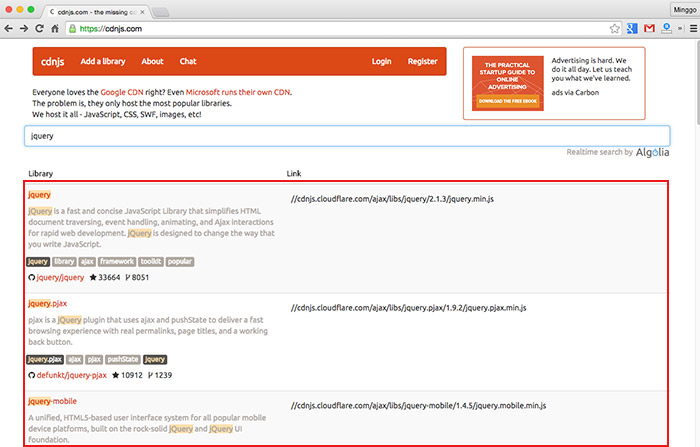
Task: Click the fork icon next to 1239
Action: 150,375
